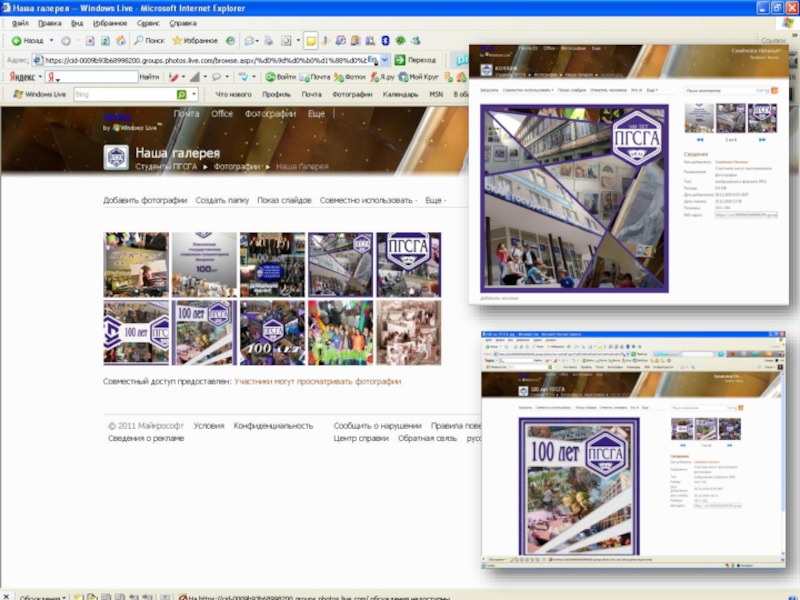Click Студенты ПГСГА breadcrumb link

coord(166,166)
